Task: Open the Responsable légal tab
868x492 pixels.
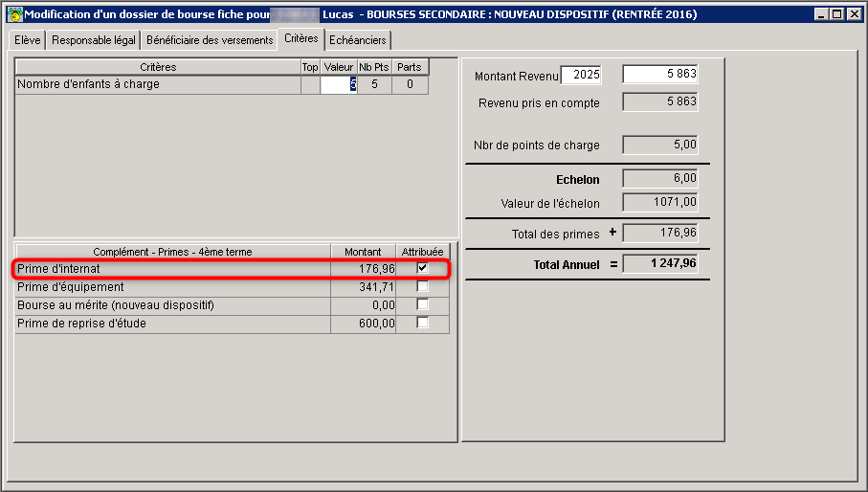Action: pos(94,40)
